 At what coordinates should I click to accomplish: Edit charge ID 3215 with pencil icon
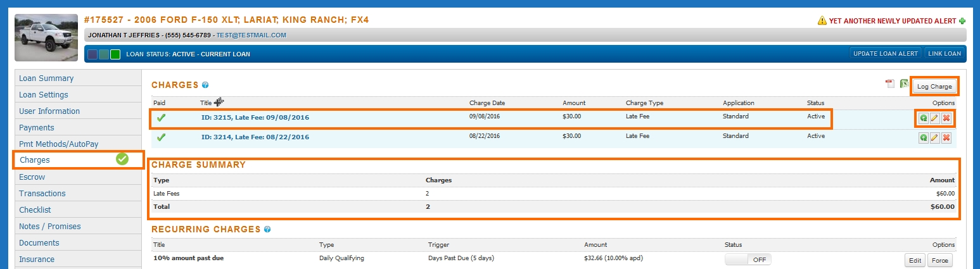[935, 118]
